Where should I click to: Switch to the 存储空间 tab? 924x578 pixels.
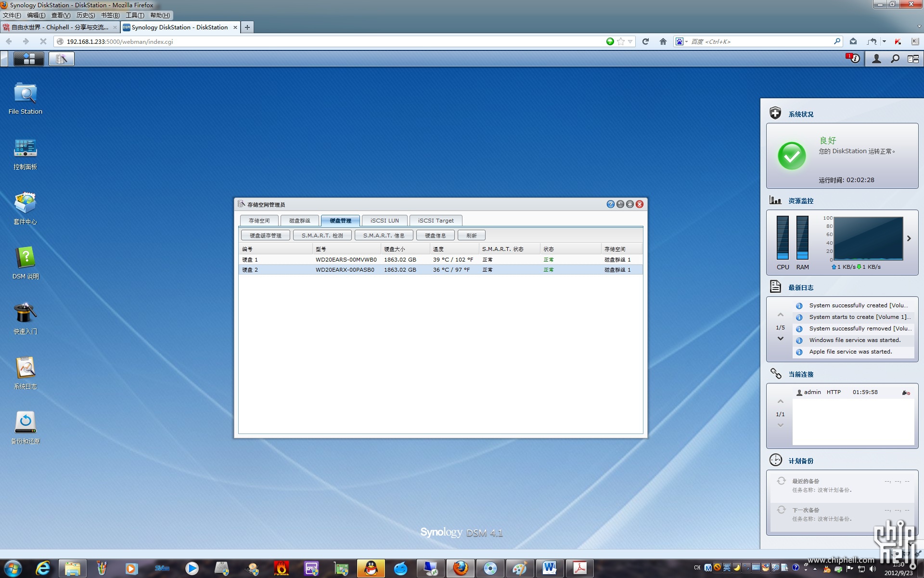259,221
